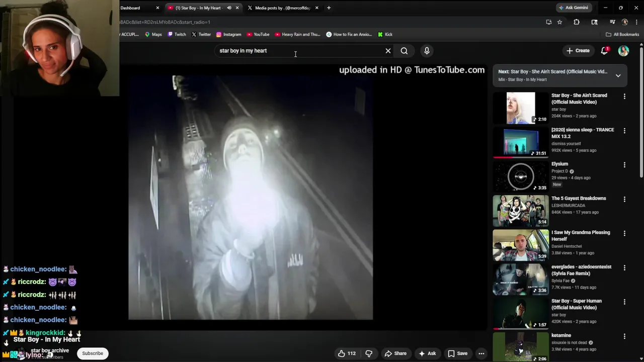The height and width of the screenshot is (362, 644).
Task: Open the browser Extensions puzzle icon
Action: pos(577,22)
